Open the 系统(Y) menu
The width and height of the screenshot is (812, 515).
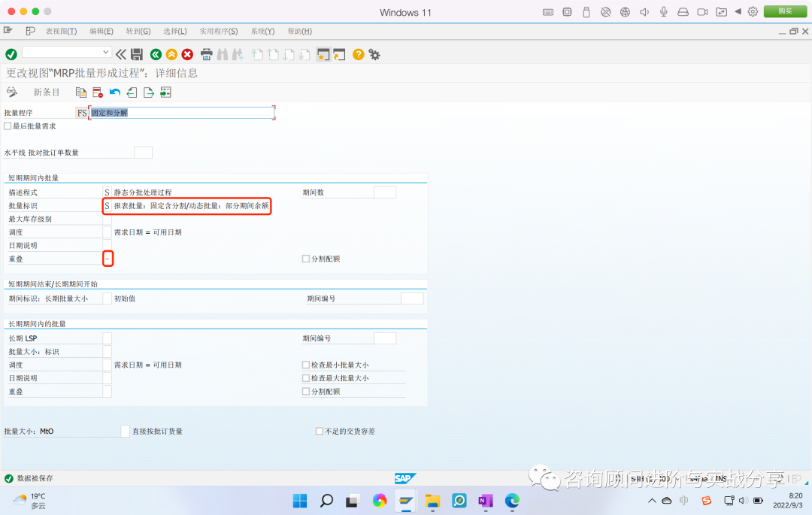(262, 31)
